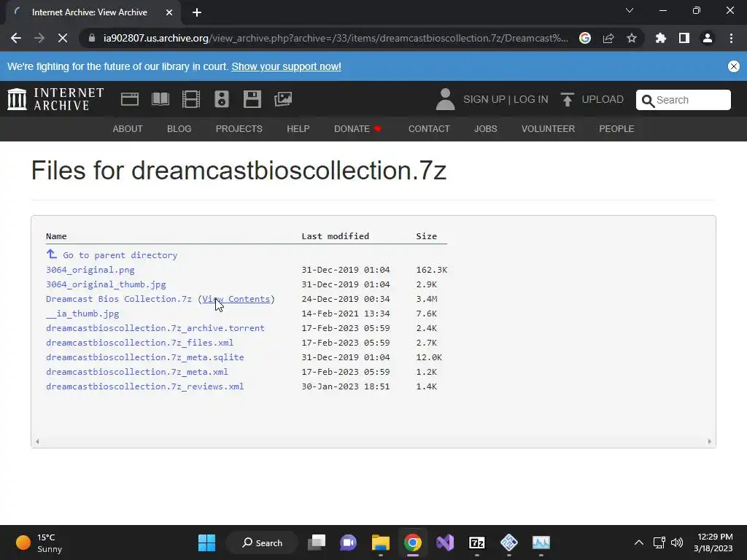The width and height of the screenshot is (747, 560).
Task: Open the PEOPLE menu item
Action: (616, 128)
